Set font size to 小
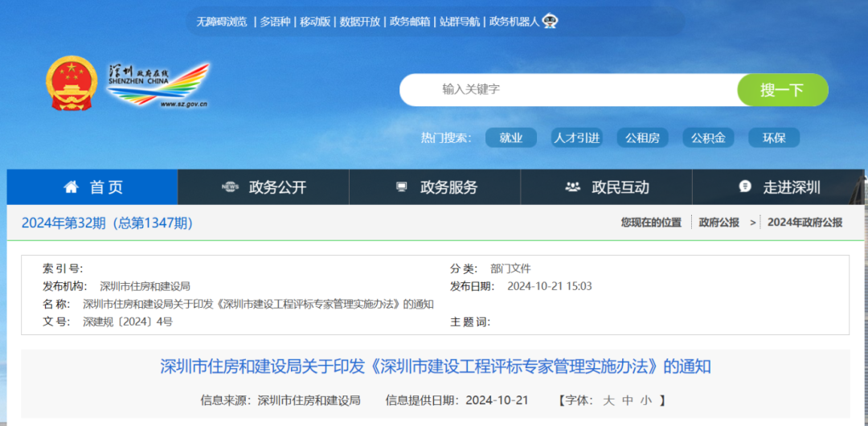 click(645, 400)
